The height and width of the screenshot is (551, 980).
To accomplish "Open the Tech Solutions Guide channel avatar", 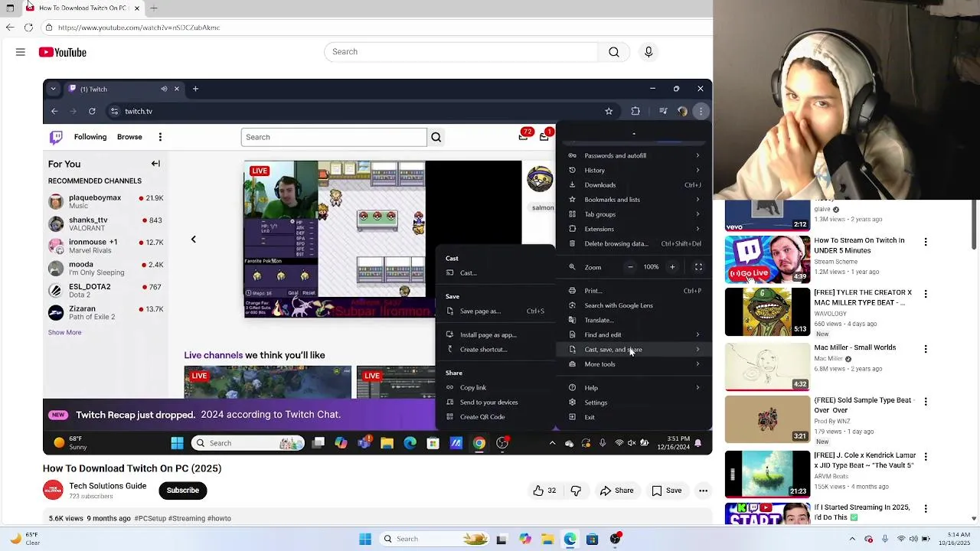I will click(x=53, y=491).
